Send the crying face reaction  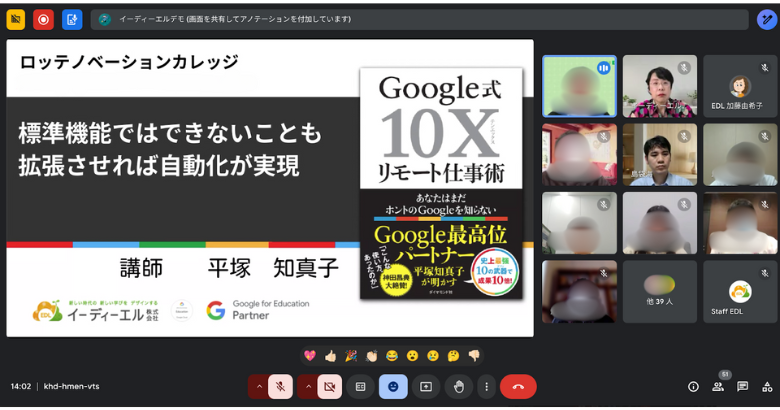coord(433,356)
